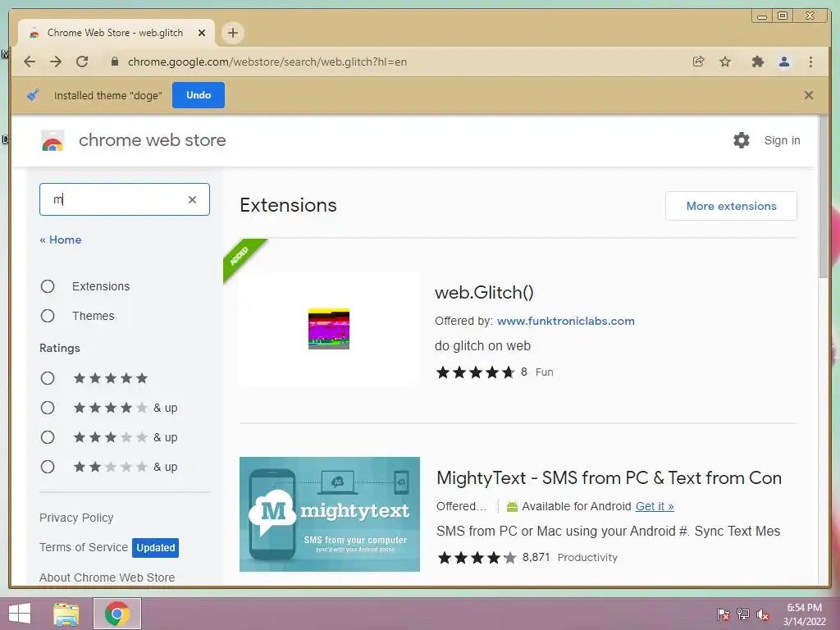
Task: Filter by two stars & up
Action: click(48, 467)
